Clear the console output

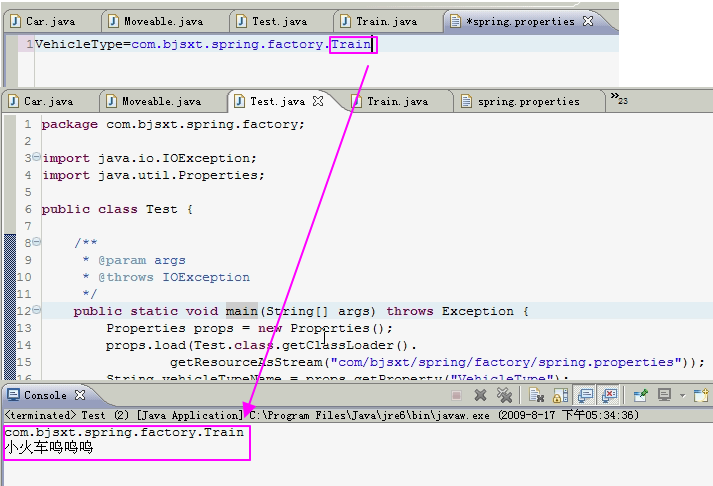[537, 396]
